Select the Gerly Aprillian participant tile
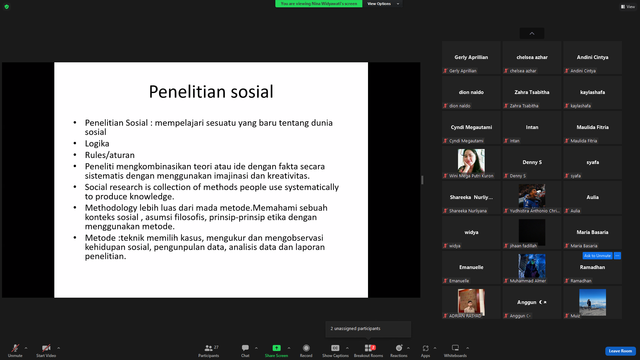The width and height of the screenshot is (640, 360). [471, 58]
